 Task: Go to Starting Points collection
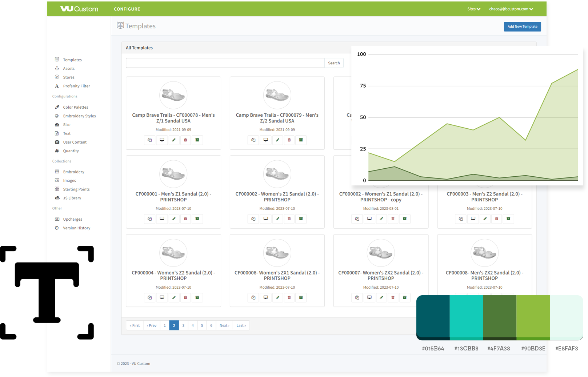pos(76,189)
